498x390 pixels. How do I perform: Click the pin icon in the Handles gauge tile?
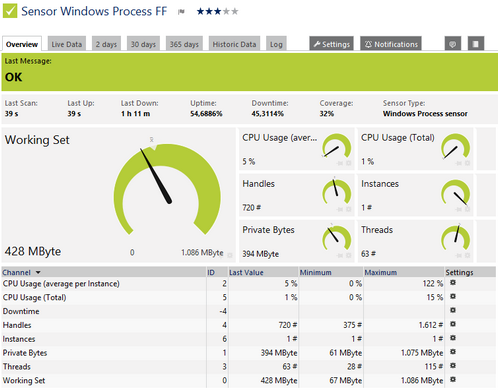[340, 209]
